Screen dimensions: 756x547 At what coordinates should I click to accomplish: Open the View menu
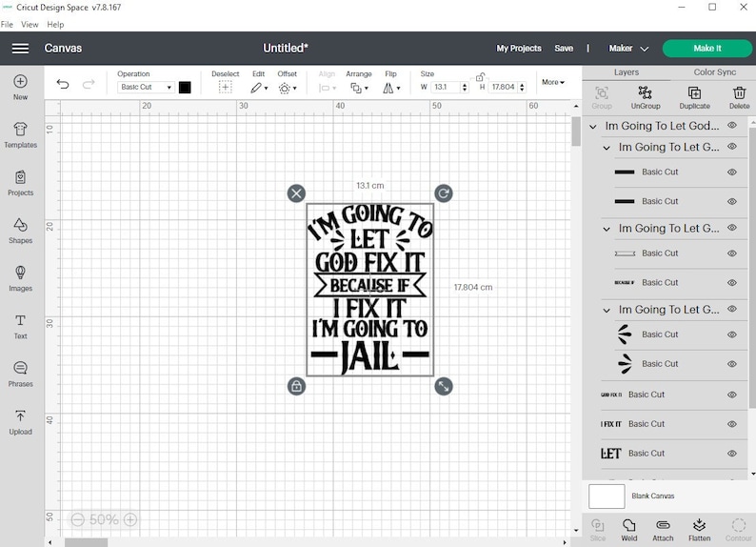(x=30, y=24)
